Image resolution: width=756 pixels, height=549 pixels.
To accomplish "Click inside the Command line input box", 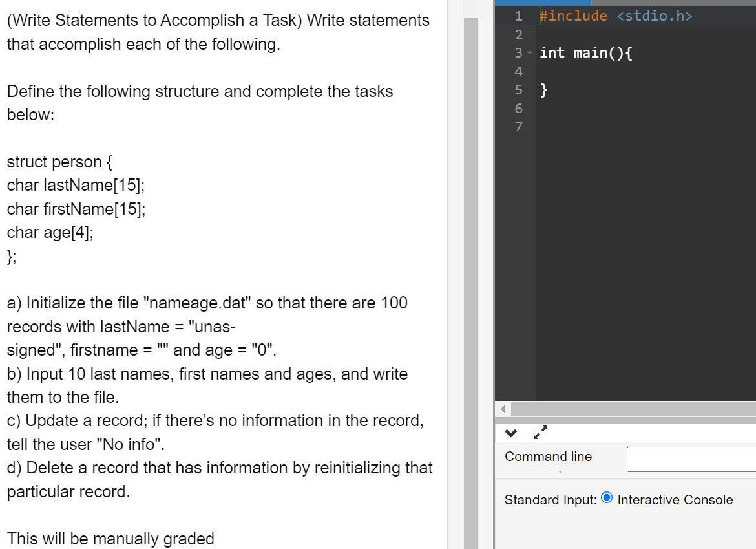I will pos(688,459).
